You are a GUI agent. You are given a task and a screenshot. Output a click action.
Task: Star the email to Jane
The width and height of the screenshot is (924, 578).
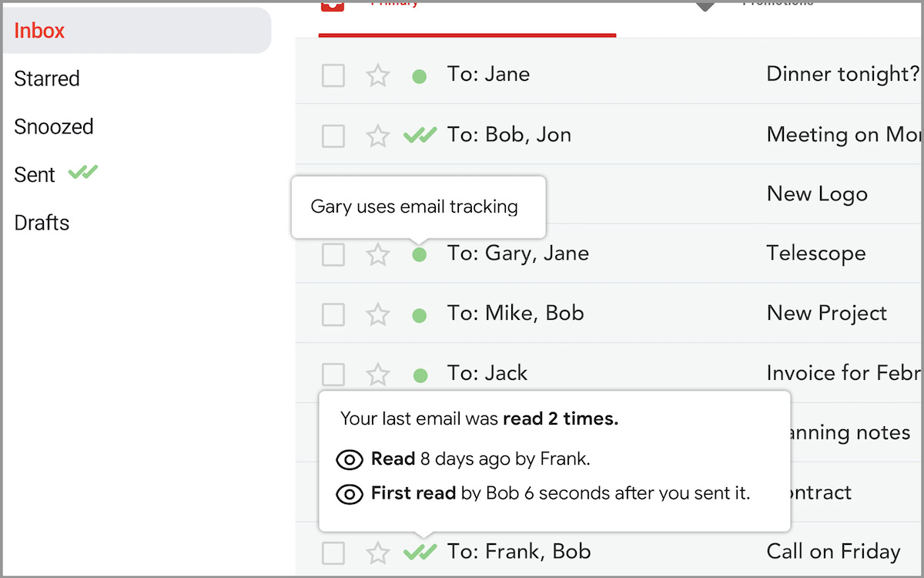click(377, 76)
